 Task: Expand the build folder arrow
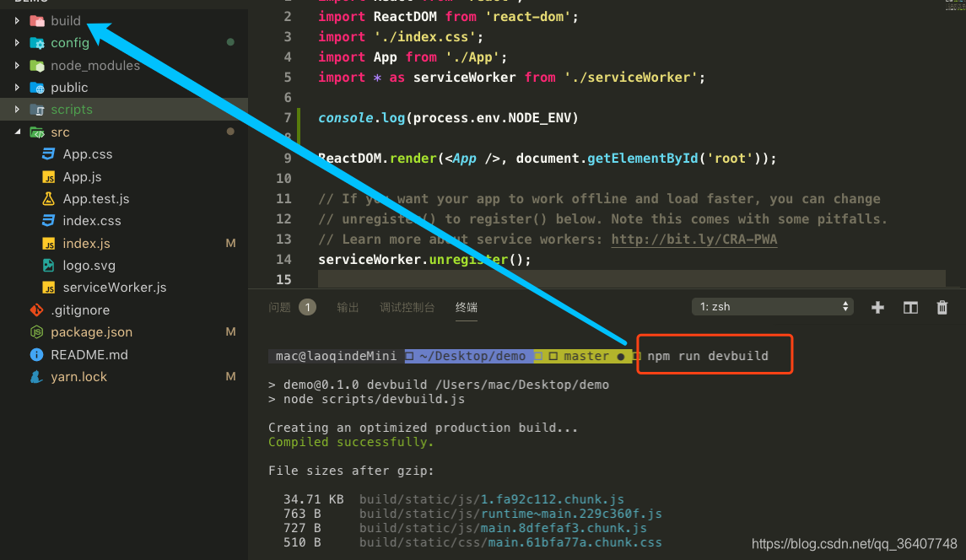(17, 21)
